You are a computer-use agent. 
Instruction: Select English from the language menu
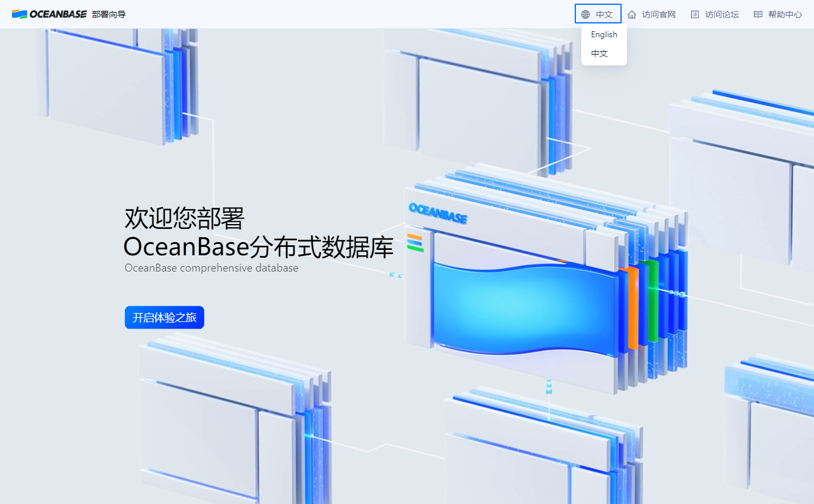[604, 34]
